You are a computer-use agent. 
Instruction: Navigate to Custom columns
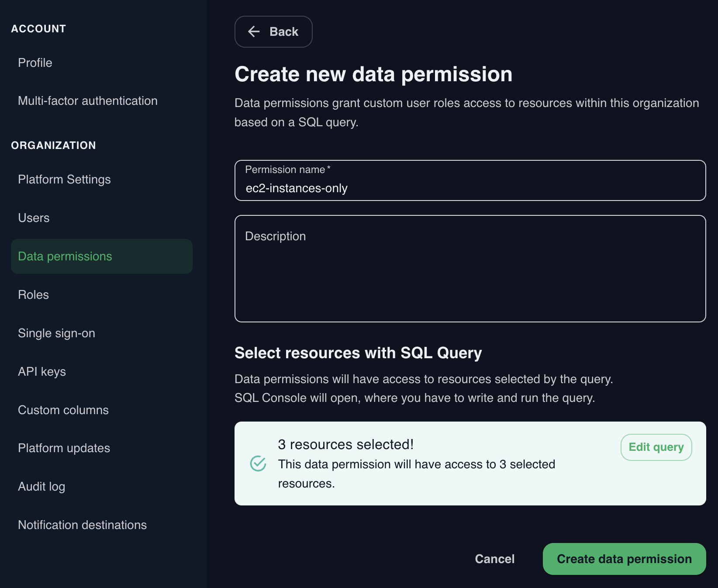[x=63, y=410]
